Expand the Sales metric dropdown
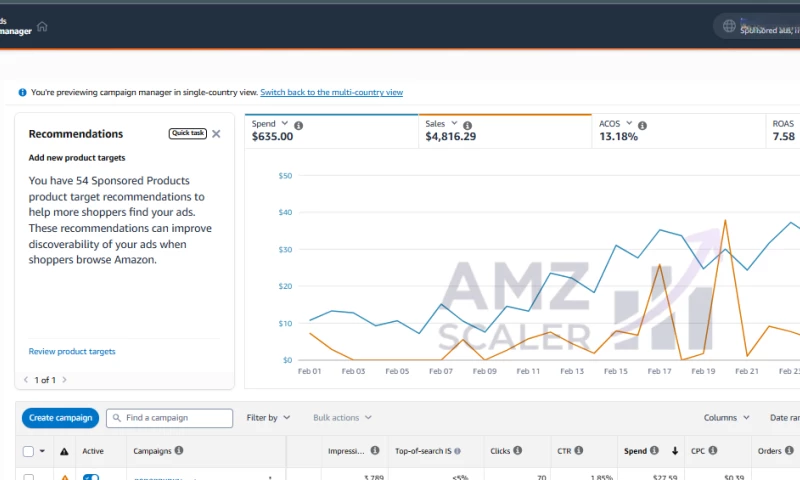This screenshot has height=480, width=800. tap(454, 123)
